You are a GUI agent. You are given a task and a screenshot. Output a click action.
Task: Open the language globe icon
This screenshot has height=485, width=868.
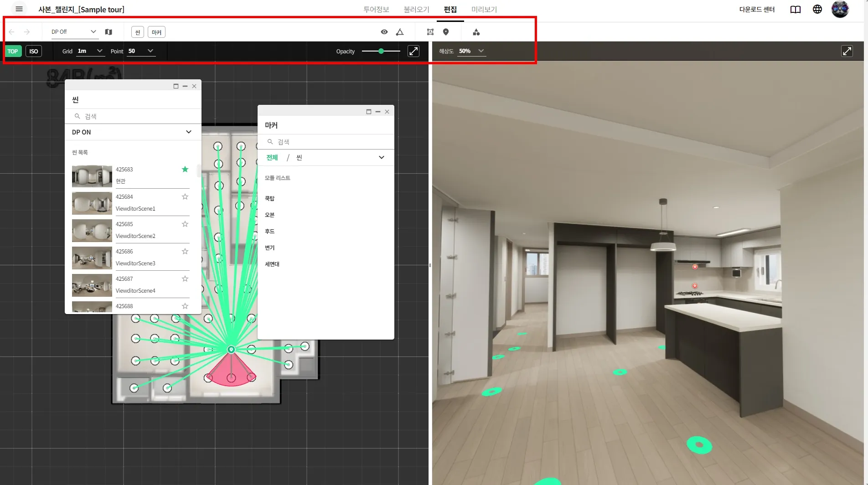pos(817,9)
